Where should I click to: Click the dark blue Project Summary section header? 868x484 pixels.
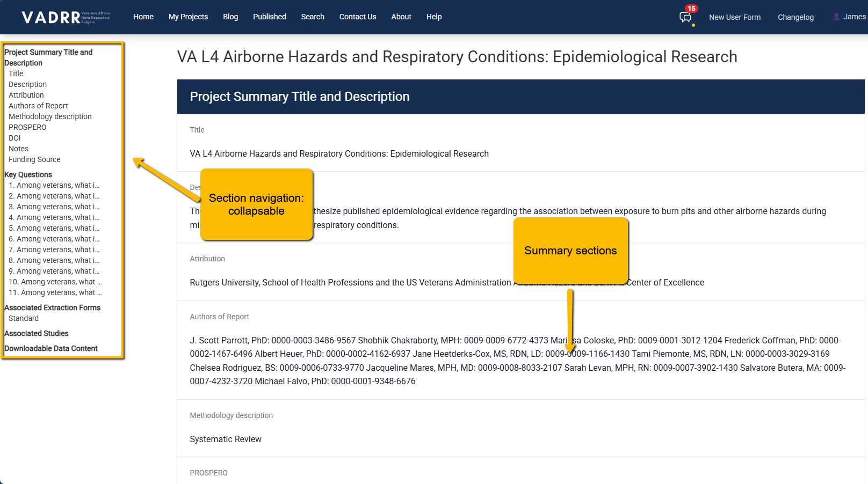(520, 97)
